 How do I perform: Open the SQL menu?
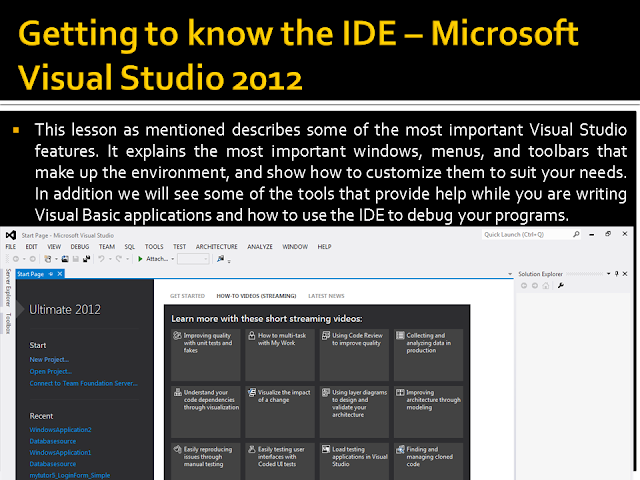click(x=129, y=247)
